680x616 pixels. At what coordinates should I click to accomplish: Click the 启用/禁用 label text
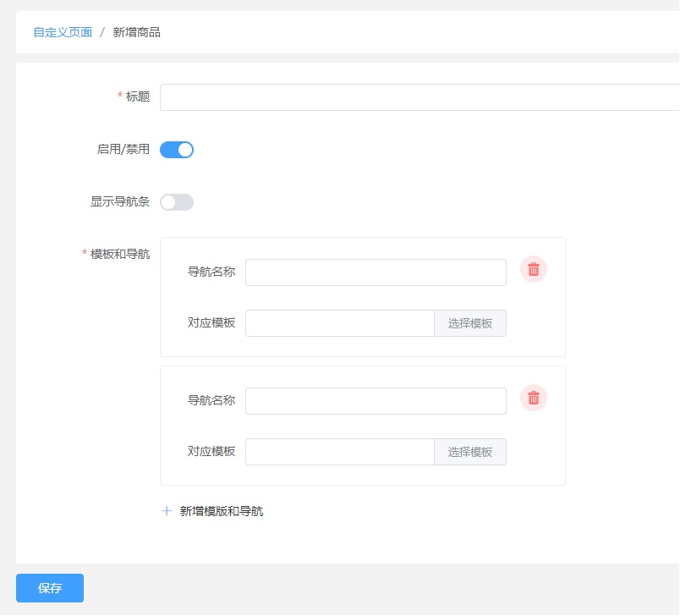click(123, 149)
